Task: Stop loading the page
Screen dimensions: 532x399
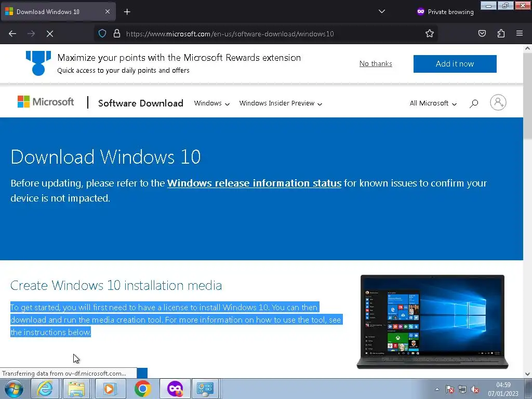Action: point(50,34)
